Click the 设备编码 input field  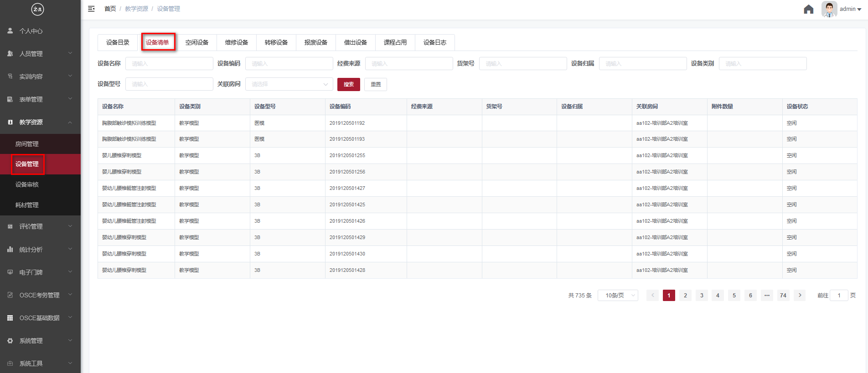pos(289,64)
